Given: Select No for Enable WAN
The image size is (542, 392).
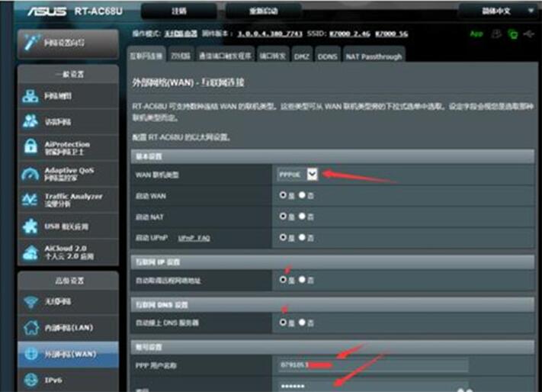Looking at the screenshot, I should point(302,195).
